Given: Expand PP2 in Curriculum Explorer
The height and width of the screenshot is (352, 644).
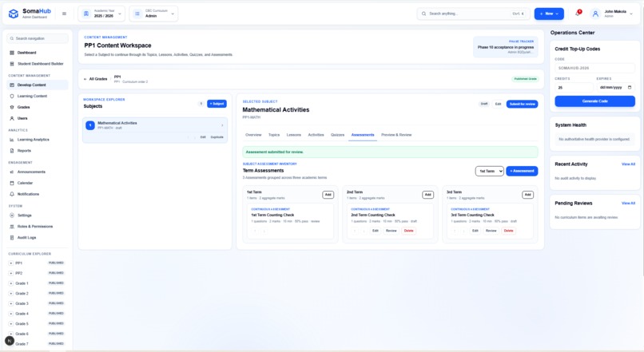Looking at the screenshot, I should [x=11, y=273].
